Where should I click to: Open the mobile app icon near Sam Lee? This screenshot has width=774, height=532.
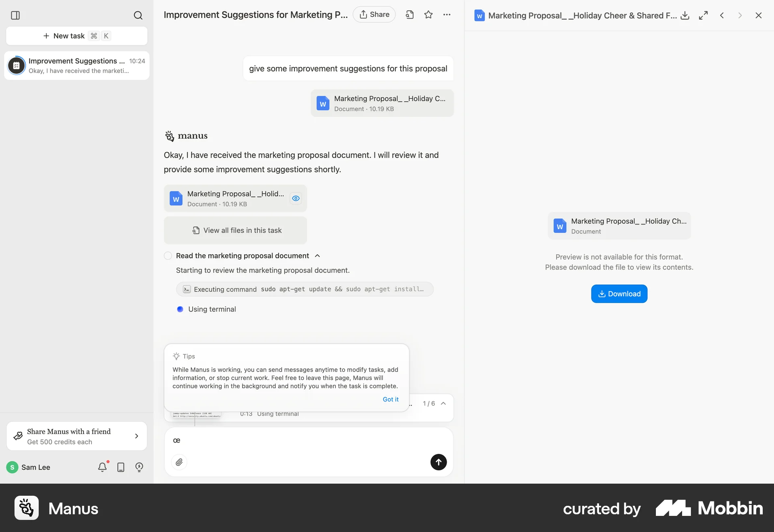click(x=121, y=468)
